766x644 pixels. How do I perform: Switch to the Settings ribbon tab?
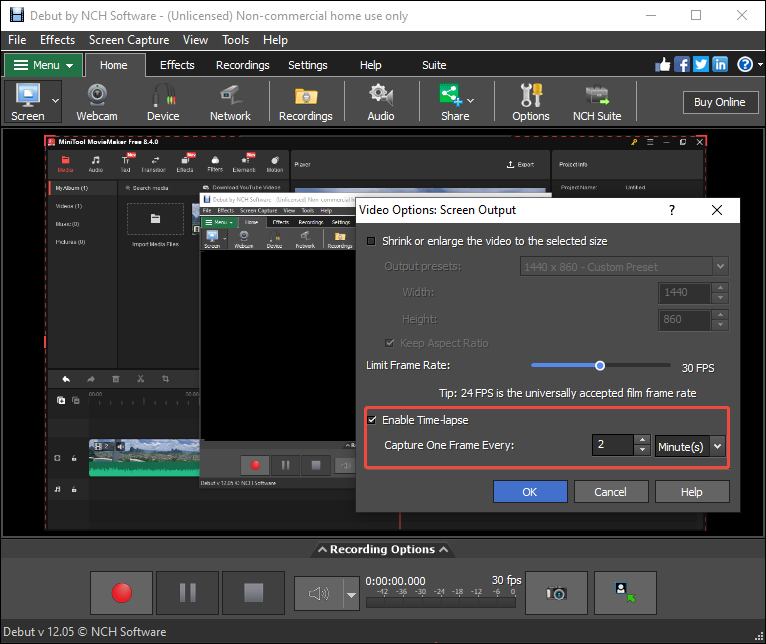[x=308, y=65]
